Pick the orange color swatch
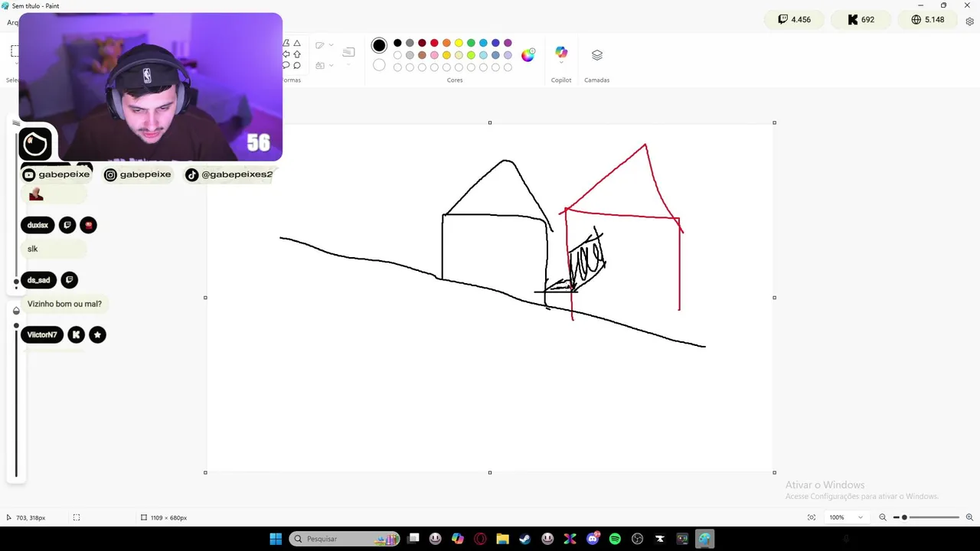Viewport: 980px width, 551px height. pyautogui.click(x=446, y=43)
